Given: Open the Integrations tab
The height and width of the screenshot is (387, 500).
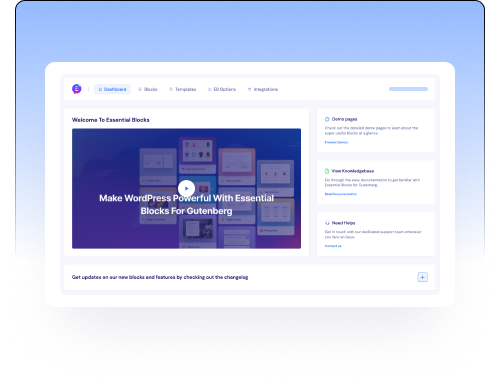Looking at the screenshot, I should coord(263,89).
